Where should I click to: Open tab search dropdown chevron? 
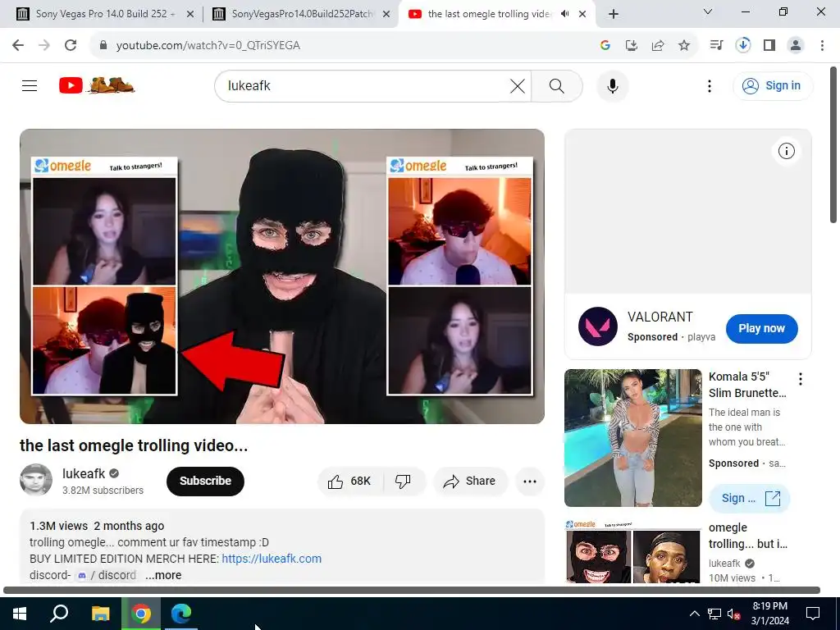click(708, 11)
